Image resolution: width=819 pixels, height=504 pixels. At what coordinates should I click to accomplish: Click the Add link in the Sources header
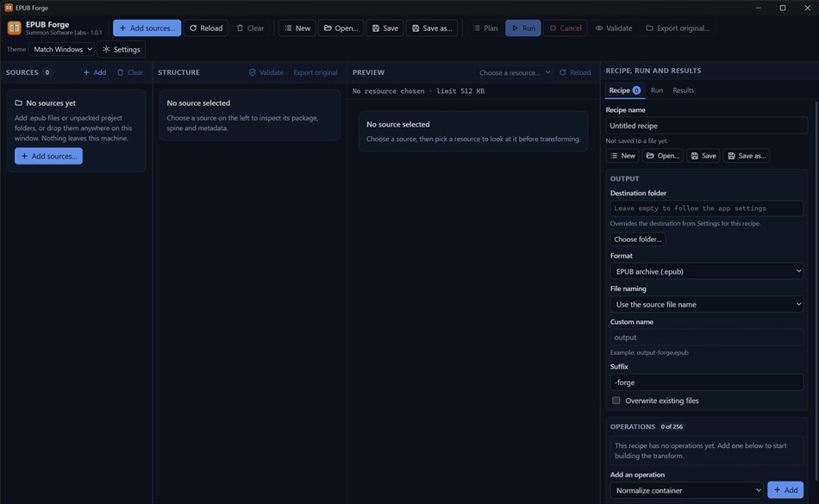point(95,72)
